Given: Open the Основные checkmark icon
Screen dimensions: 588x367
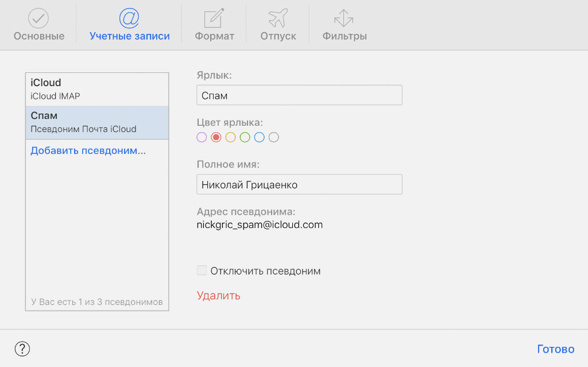Looking at the screenshot, I should [x=38, y=18].
